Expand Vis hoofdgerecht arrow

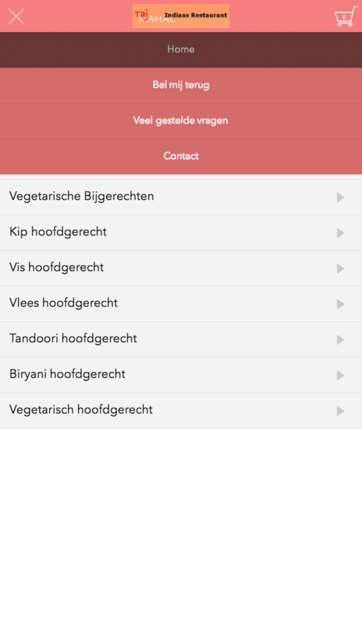(x=340, y=268)
